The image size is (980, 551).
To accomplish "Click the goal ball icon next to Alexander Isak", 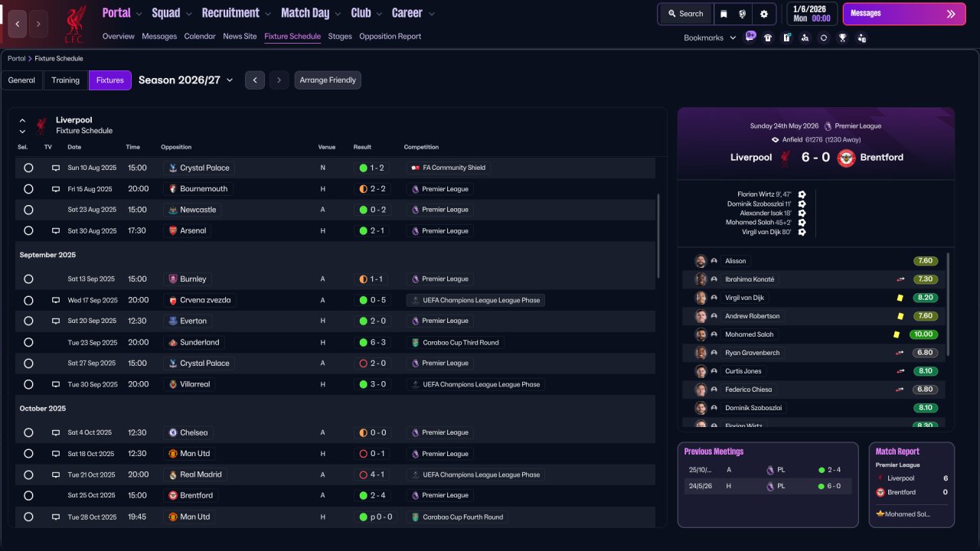I will (802, 214).
